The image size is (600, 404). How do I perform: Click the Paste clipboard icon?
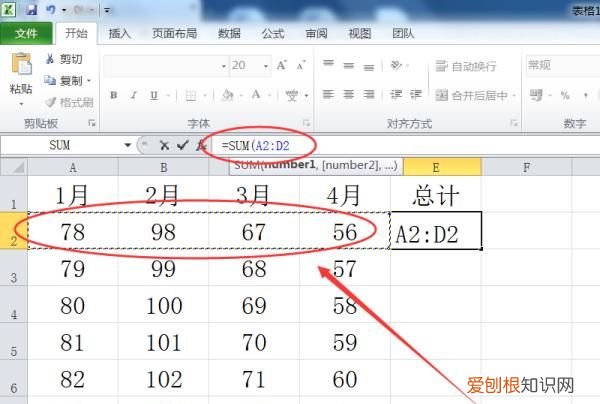[x=21, y=64]
